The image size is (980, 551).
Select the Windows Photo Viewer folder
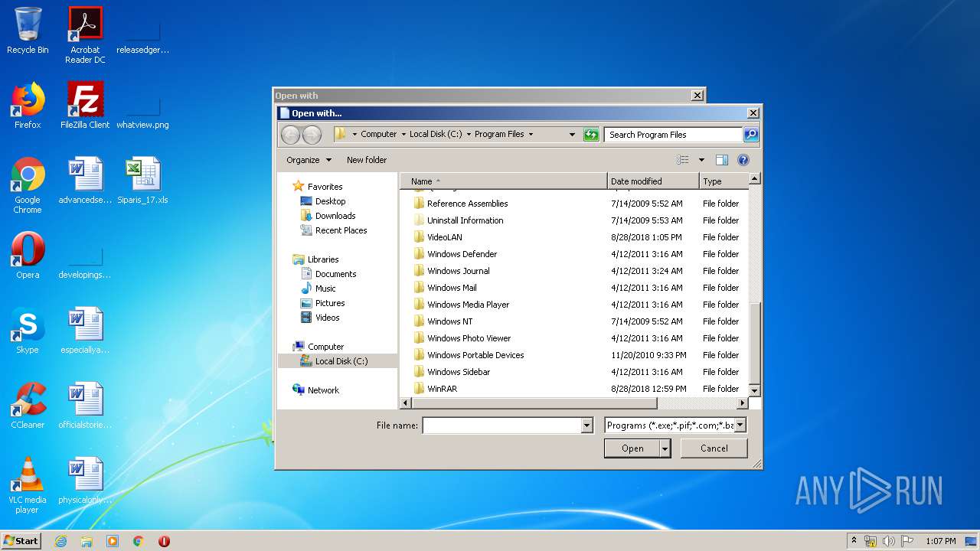click(x=469, y=338)
